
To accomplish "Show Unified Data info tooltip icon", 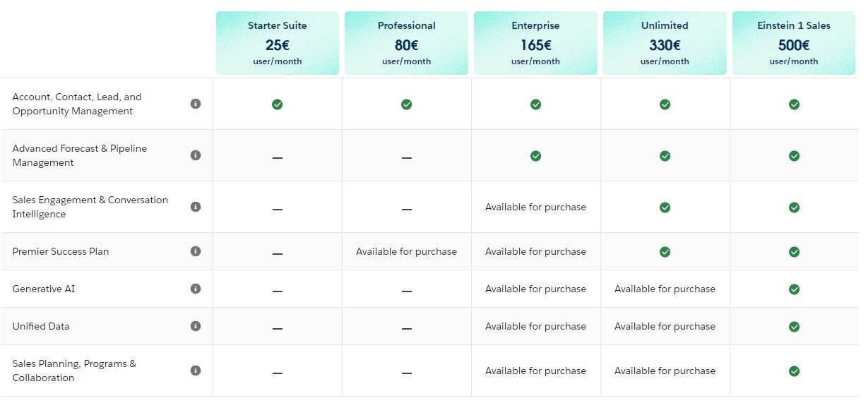I will pos(196,326).
